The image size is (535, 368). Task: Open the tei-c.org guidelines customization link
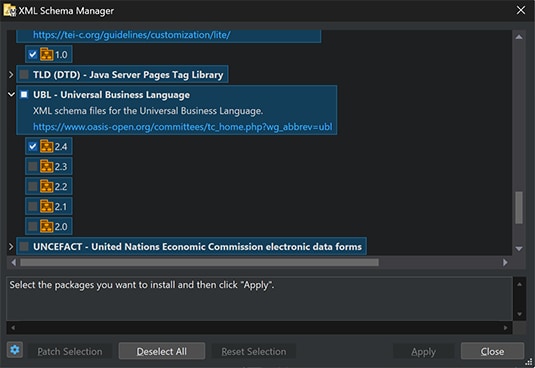[132, 35]
